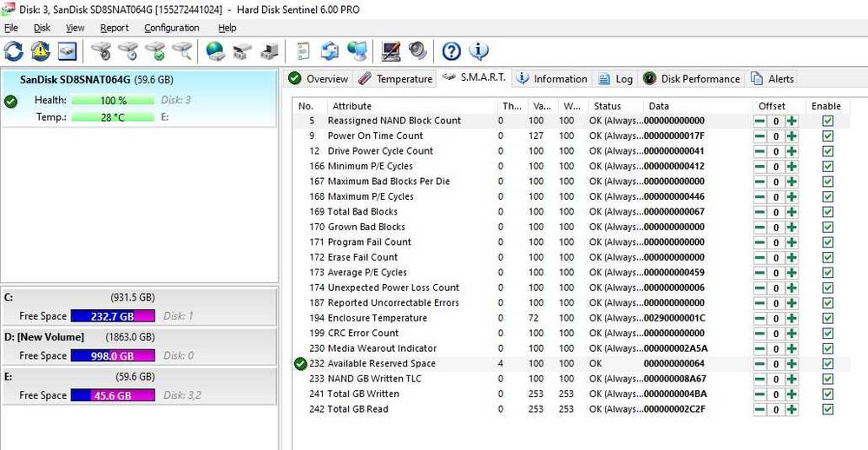The width and height of the screenshot is (868, 450).
Task: Click the blue info bubble toolbar icon
Action: pyautogui.click(x=478, y=51)
